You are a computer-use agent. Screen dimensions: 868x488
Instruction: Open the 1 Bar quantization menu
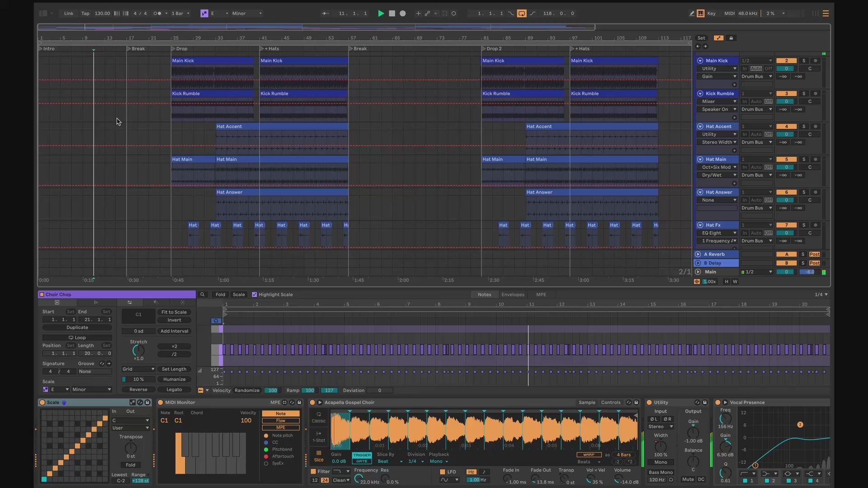coord(180,14)
